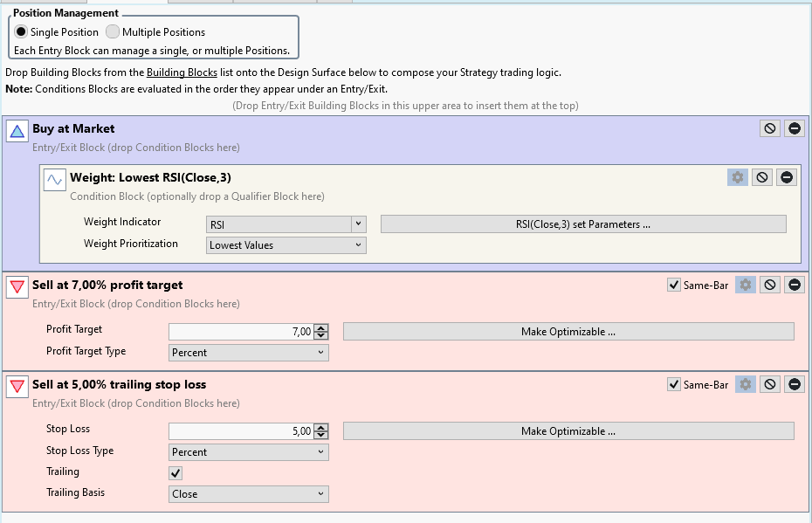Disable the trailing stop loss sell block
The width and height of the screenshot is (812, 523).
coord(769,384)
